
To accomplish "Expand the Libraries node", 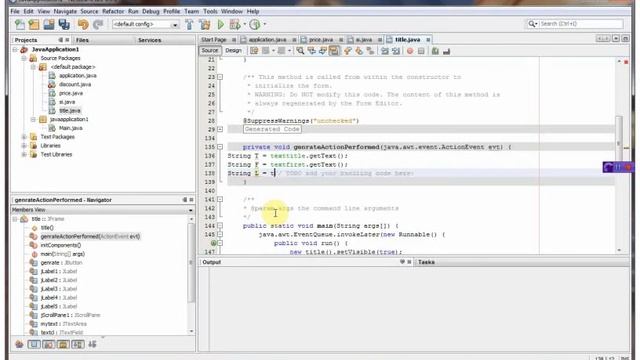I will (x=24, y=146).
